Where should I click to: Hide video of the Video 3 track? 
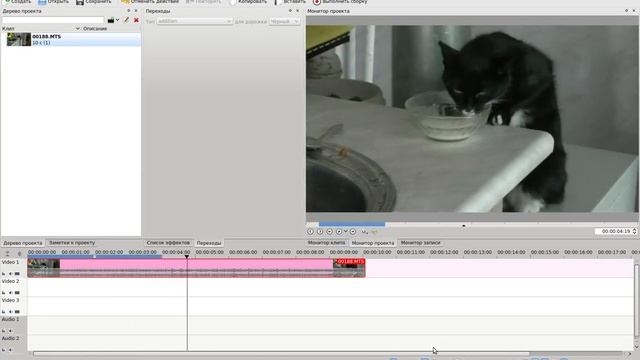(x=17, y=312)
